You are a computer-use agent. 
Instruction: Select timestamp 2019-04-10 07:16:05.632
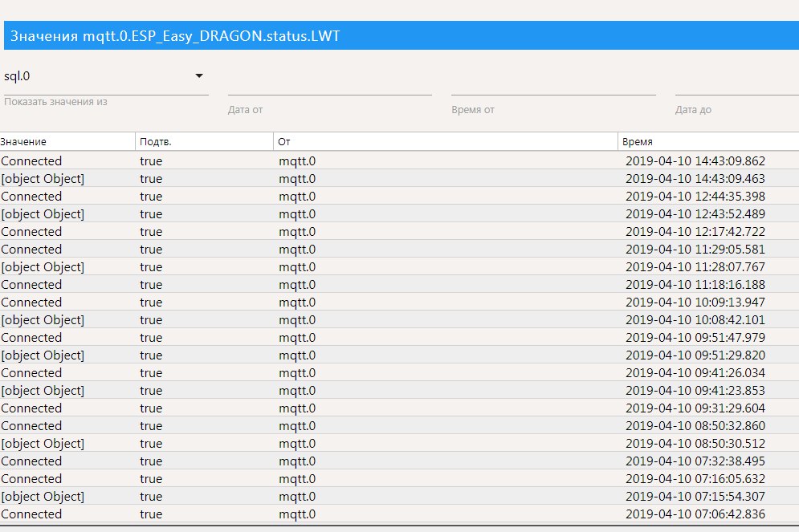coord(695,478)
